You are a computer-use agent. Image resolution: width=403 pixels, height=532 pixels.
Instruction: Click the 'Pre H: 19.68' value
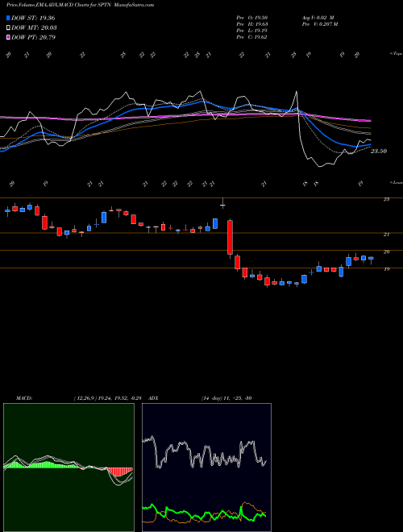(252, 24)
